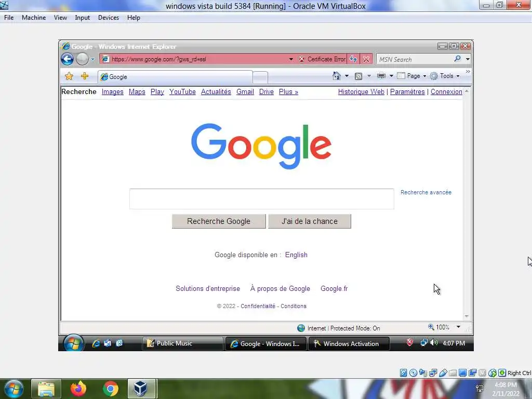This screenshot has width=532, height=399.
Task: Open the Page menu in IE
Action: pos(411,76)
